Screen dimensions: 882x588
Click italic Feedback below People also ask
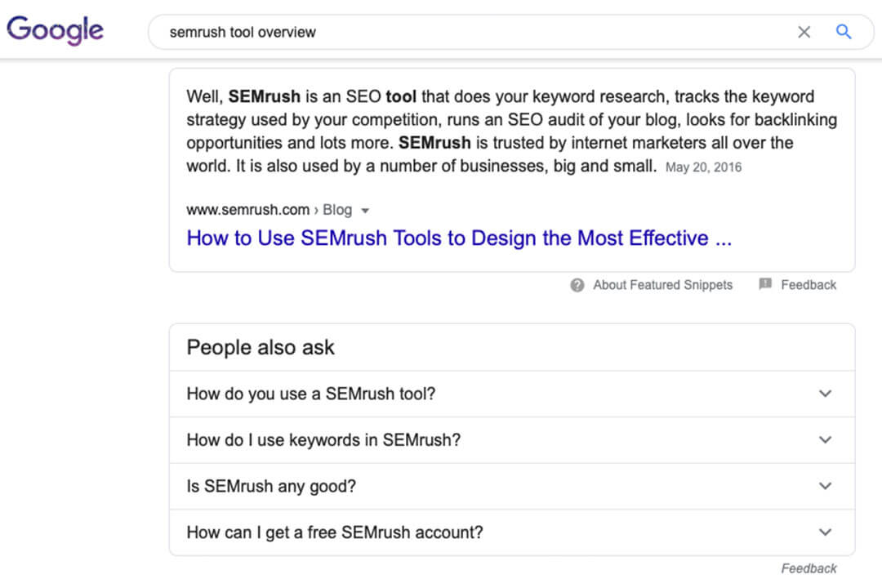(808, 569)
